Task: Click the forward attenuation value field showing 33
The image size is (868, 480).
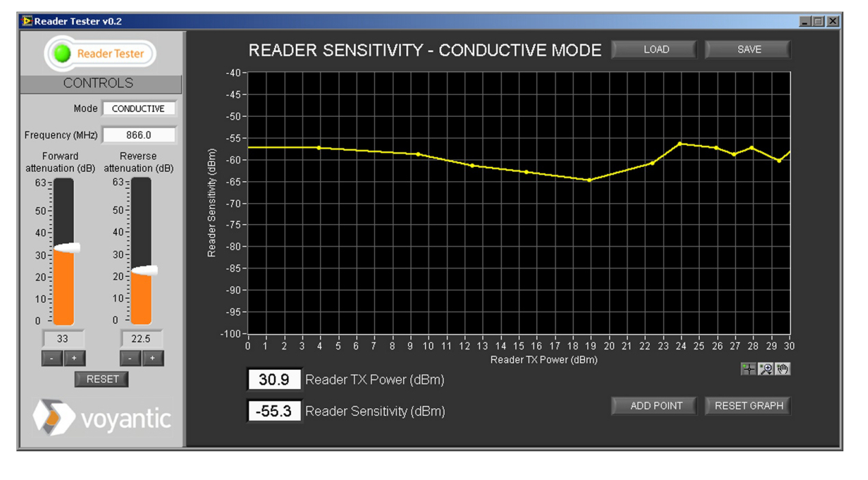Action: point(63,338)
